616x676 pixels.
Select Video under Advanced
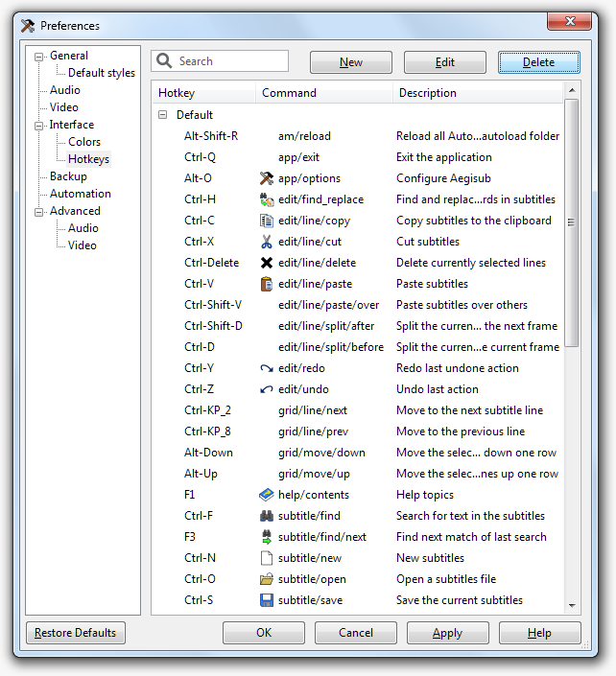tap(82, 245)
